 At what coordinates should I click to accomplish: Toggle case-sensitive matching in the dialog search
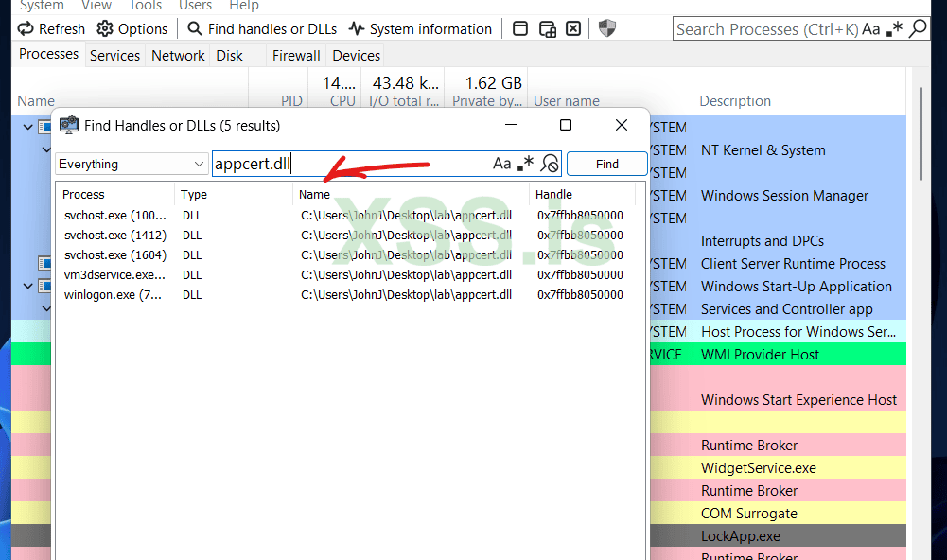pos(502,163)
